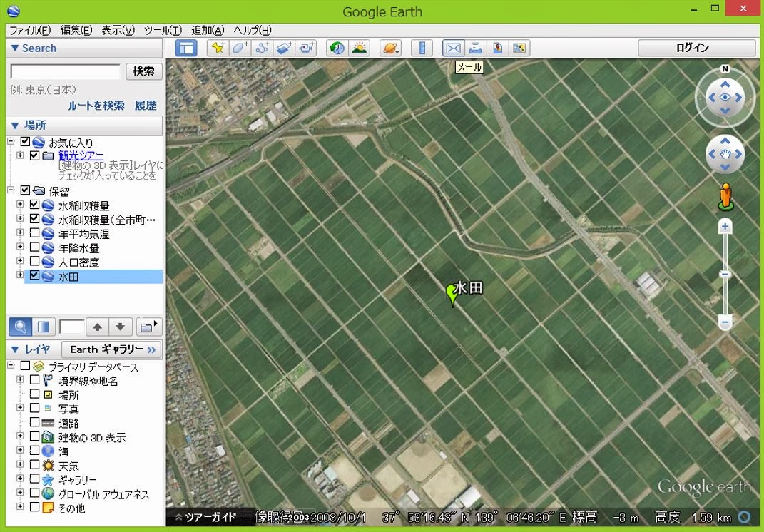
Task: Move item up with arrow button
Action: tap(98, 327)
